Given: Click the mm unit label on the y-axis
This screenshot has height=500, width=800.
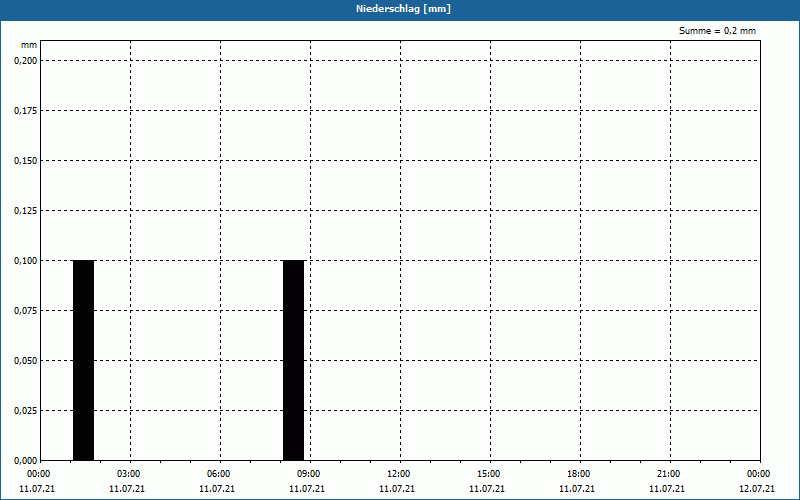Looking at the screenshot, I should 29,45.
